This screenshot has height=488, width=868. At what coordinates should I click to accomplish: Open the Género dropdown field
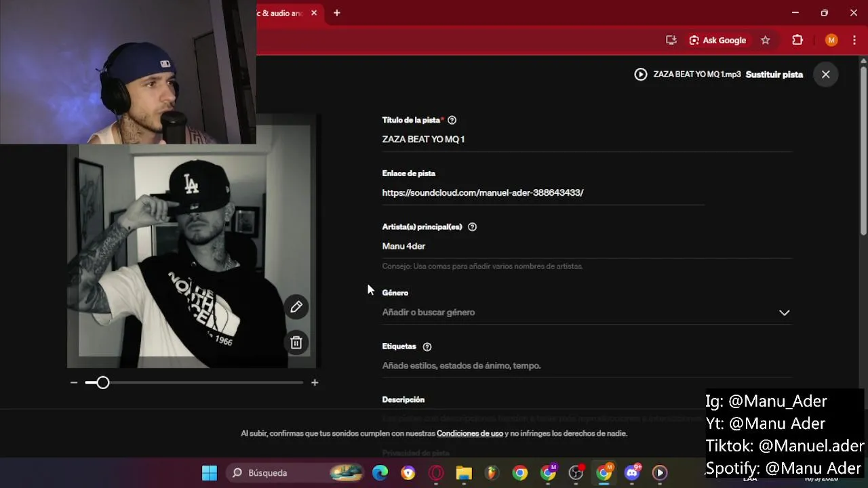pos(587,312)
